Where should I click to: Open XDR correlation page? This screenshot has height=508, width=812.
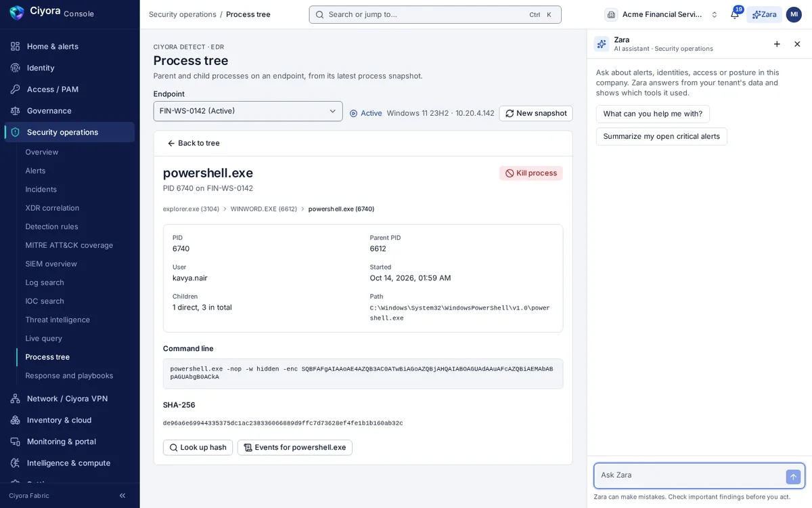[52, 208]
